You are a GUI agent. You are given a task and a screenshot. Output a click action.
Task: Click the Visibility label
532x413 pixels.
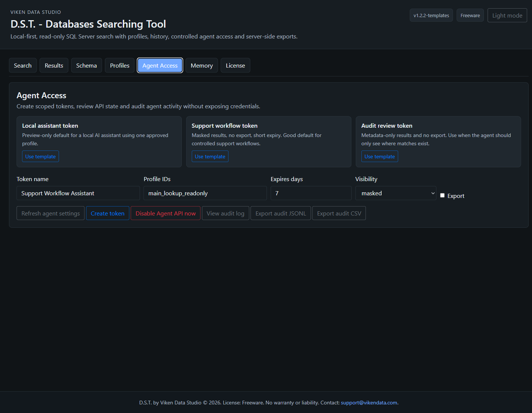pyautogui.click(x=366, y=179)
